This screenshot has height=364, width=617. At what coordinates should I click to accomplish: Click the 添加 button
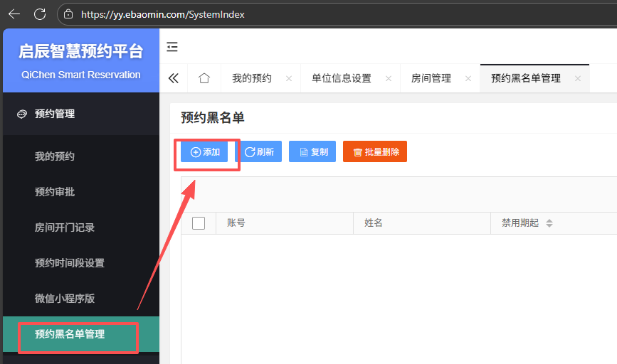click(205, 152)
